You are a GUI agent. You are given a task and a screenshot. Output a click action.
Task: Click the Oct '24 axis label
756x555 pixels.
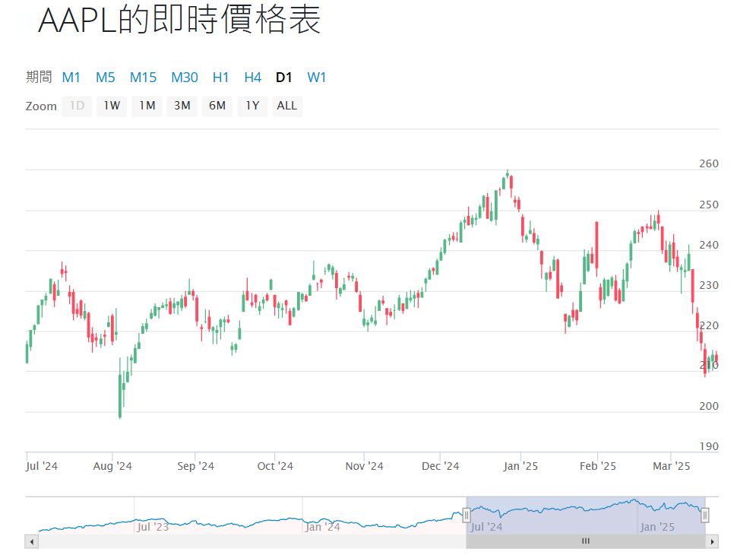click(x=275, y=466)
